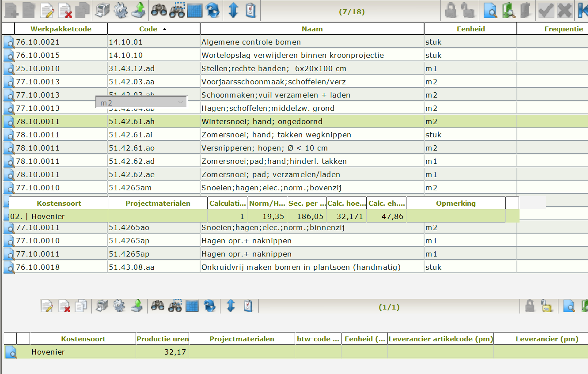Click the padlock with yellow icon in the (1/1) toolbar

point(546,306)
